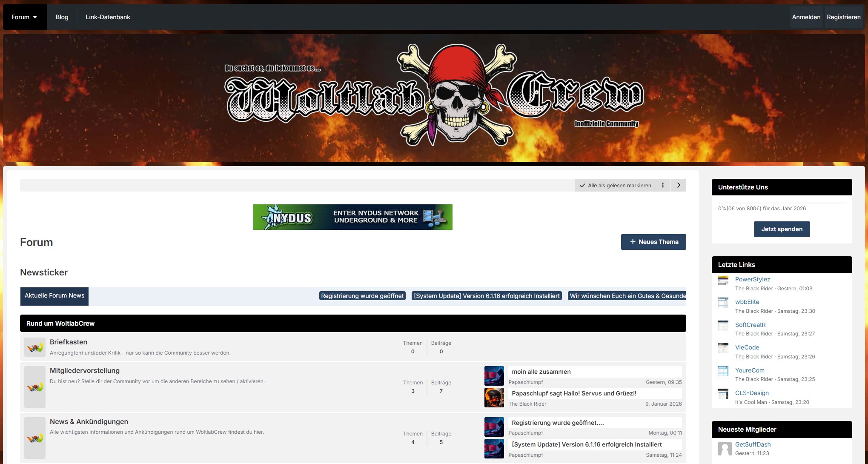Click the Nydus Network banner
Screen dimensions: 868x464
pyautogui.click(x=352, y=217)
